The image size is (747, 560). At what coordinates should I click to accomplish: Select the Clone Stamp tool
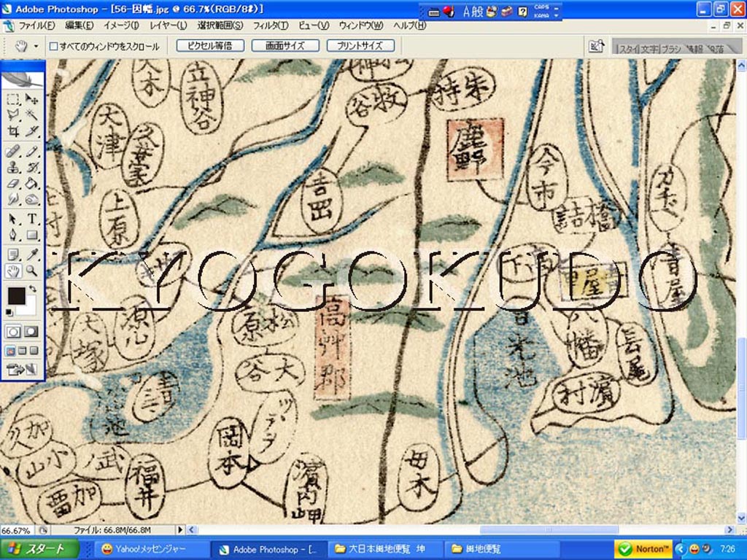point(13,167)
